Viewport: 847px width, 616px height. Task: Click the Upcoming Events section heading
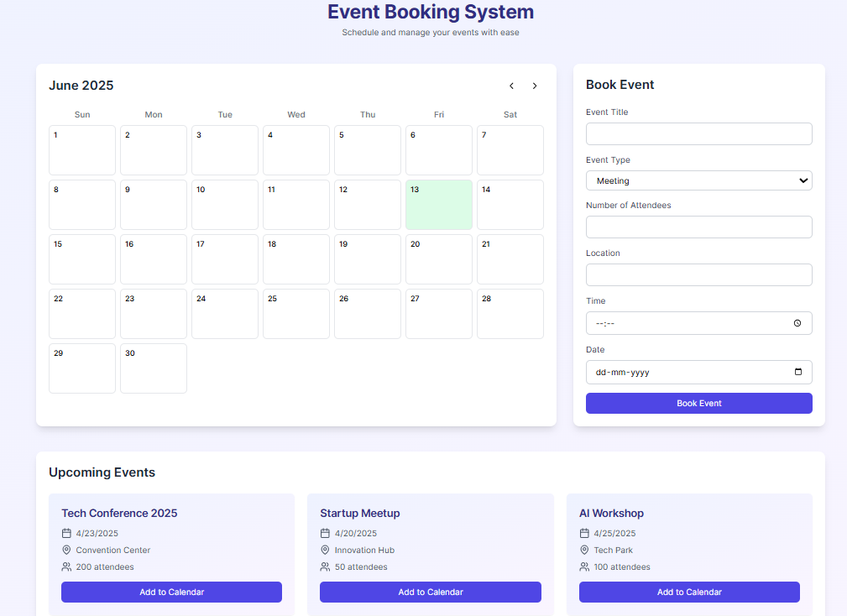(x=102, y=472)
